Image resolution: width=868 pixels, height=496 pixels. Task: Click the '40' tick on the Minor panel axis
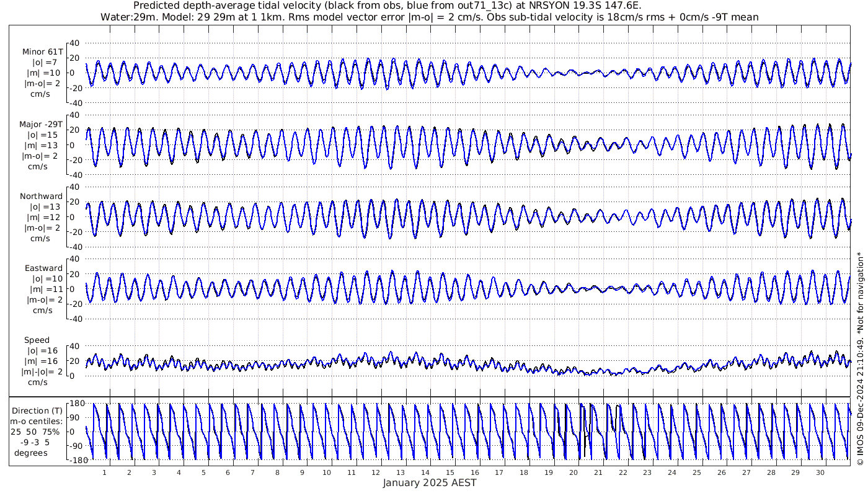[74, 43]
